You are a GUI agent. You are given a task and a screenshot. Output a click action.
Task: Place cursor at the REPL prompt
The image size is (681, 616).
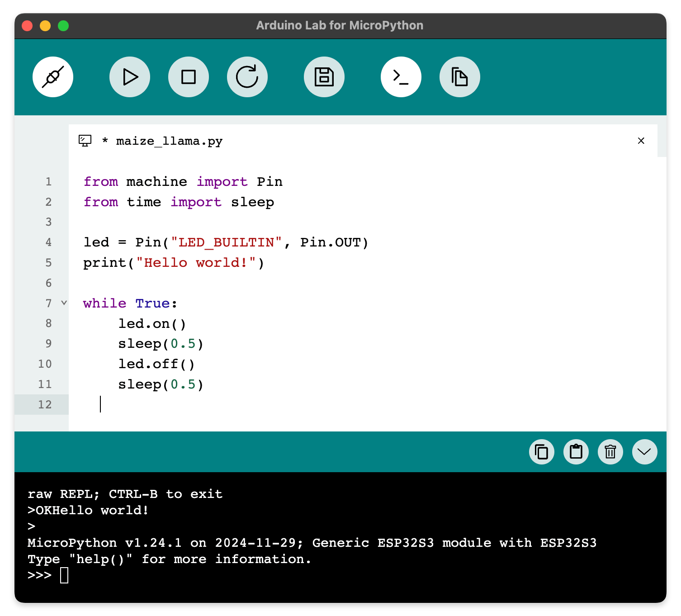pos(63,575)
